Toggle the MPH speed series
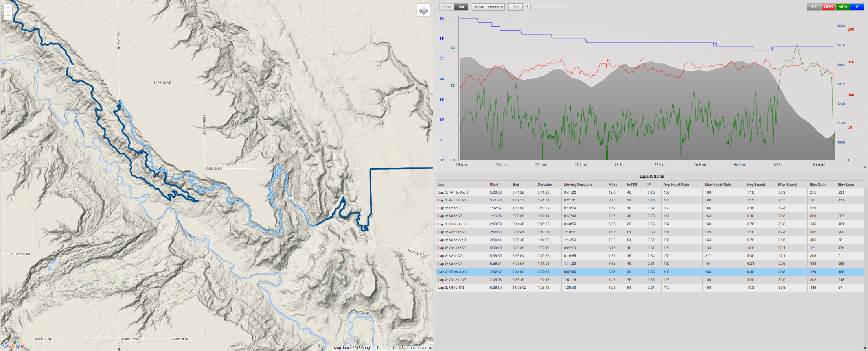868x351 pixels. [843, 7]
